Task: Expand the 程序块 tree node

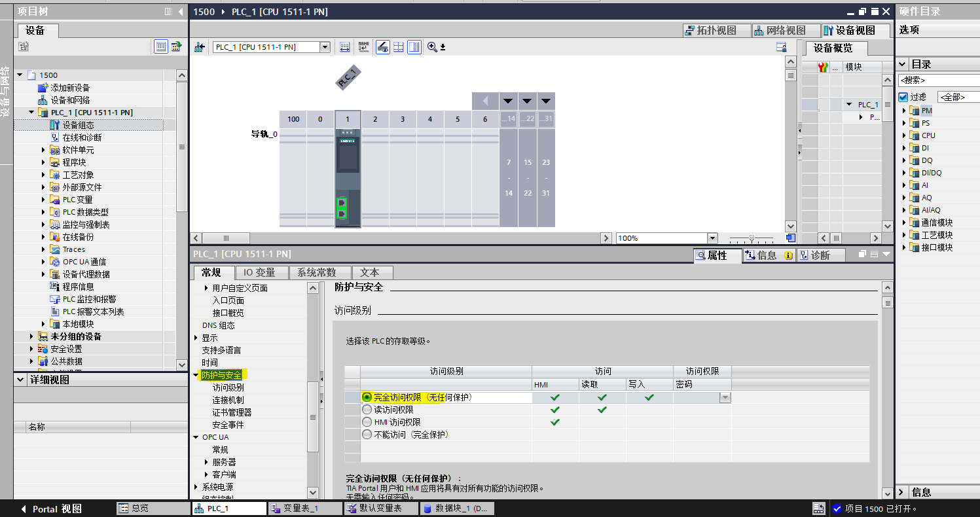Action: click(x=43, y=162)
